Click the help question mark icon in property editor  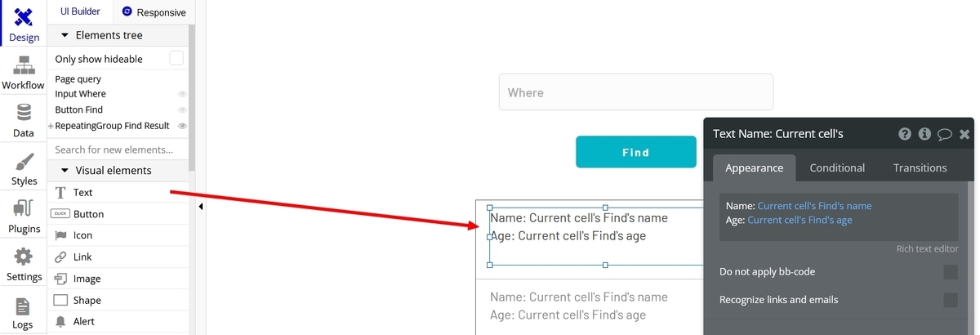pos(905,134)
